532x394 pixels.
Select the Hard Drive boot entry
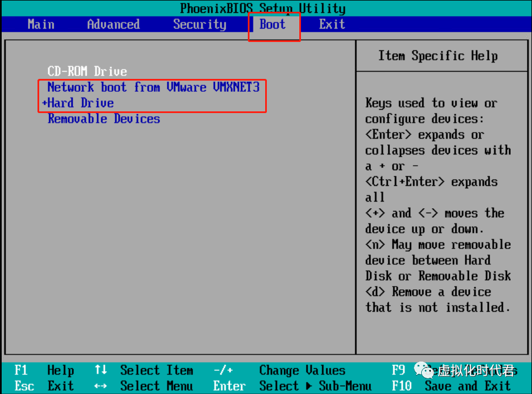81,103
